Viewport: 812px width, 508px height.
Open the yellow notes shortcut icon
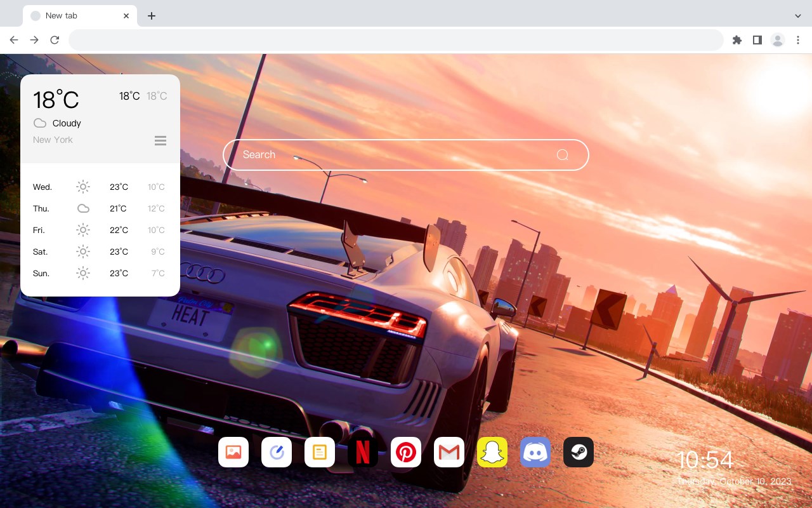coord(320,452)
